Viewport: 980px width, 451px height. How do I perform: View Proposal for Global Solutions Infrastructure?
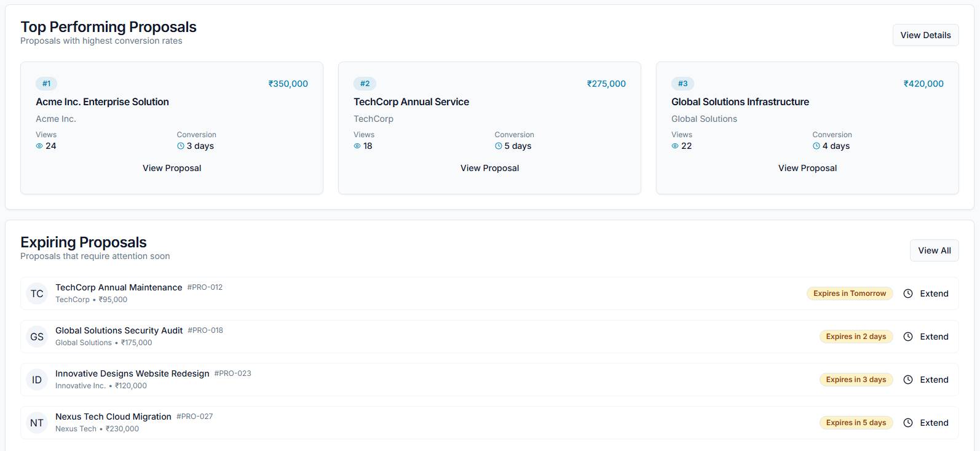[807, 168]
